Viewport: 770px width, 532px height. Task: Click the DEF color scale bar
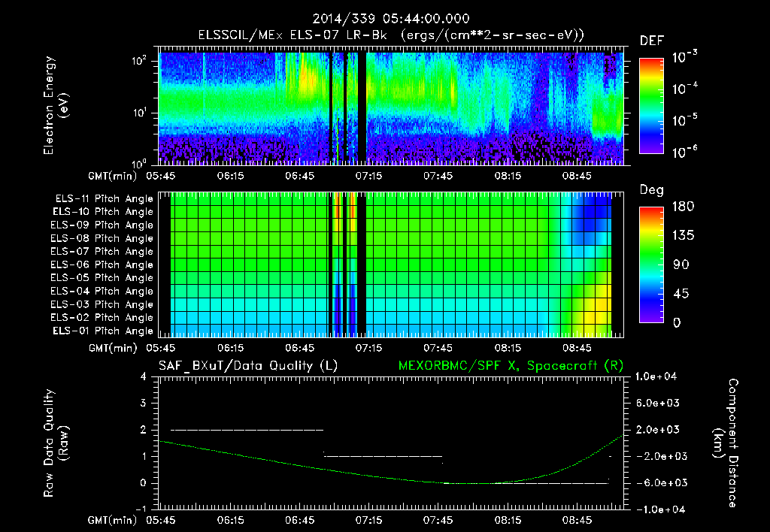tap(651, 105)
